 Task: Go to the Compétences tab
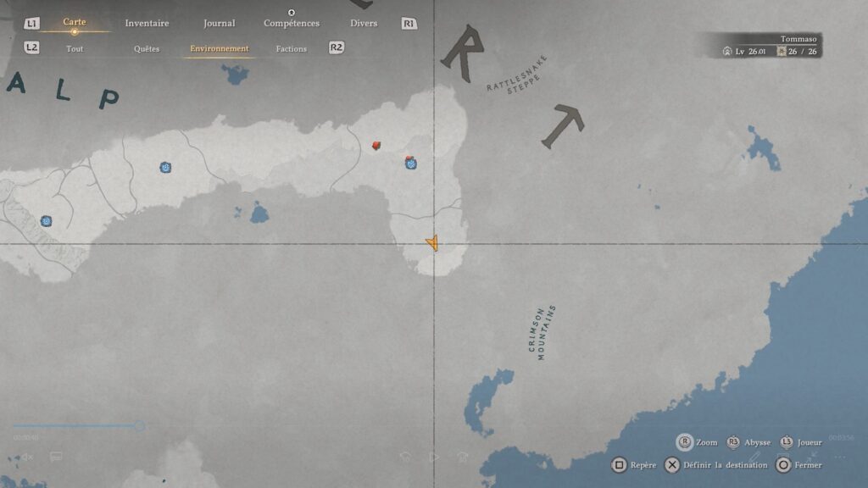click(291, 24)
